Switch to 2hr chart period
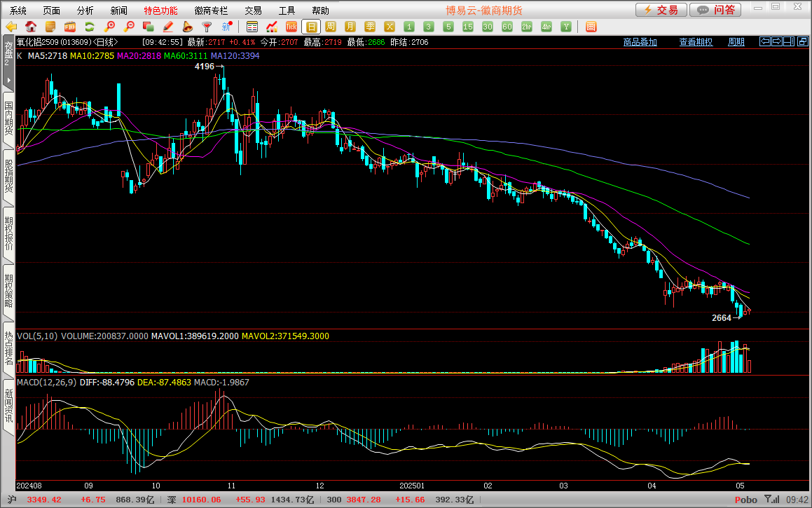The image size is (812, 508). point(527,27)
